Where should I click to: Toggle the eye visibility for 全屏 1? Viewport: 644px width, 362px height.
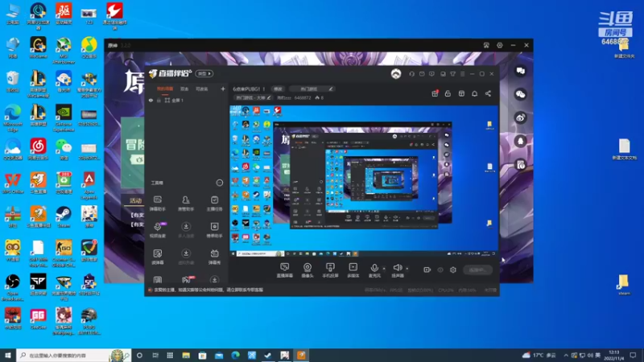pos(151,100)
